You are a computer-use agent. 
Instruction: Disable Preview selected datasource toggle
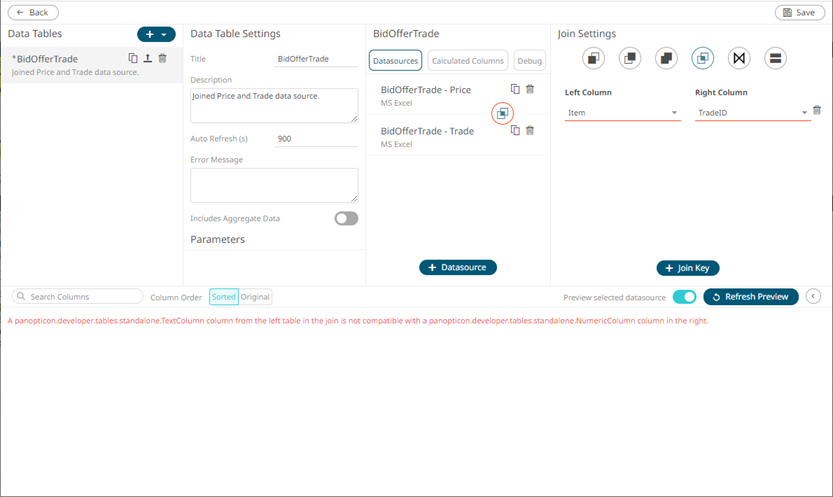pos(684,297)
